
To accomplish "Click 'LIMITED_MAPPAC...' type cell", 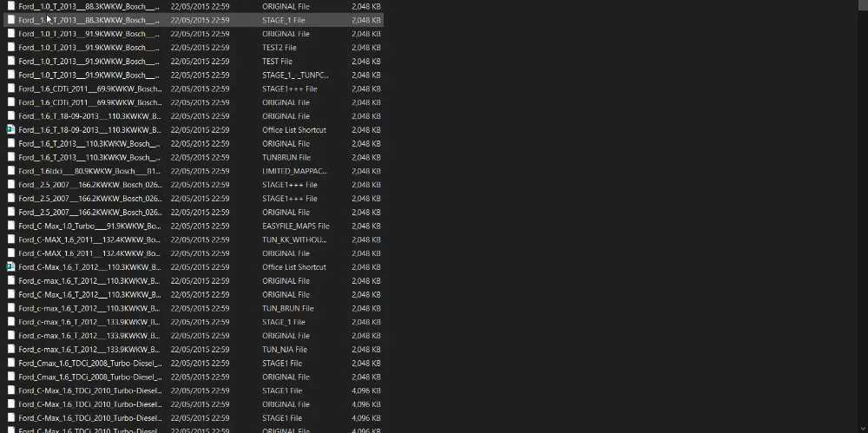I will (x=294, y=171).
